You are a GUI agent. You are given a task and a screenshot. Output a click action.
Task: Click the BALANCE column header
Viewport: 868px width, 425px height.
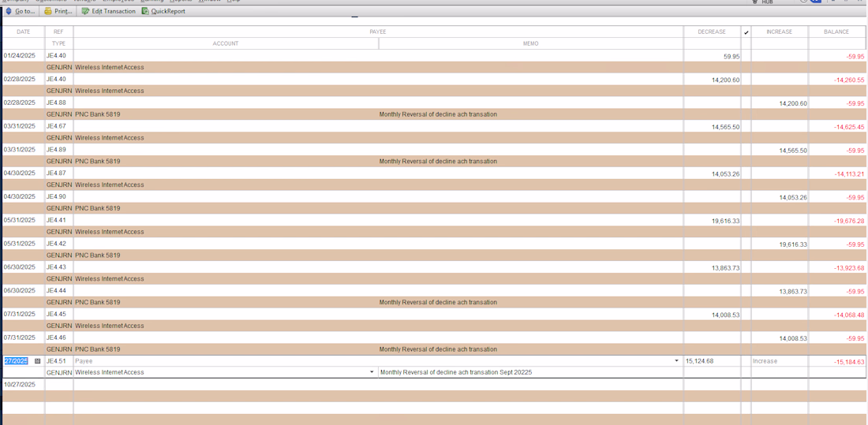[x=836, y=32]
